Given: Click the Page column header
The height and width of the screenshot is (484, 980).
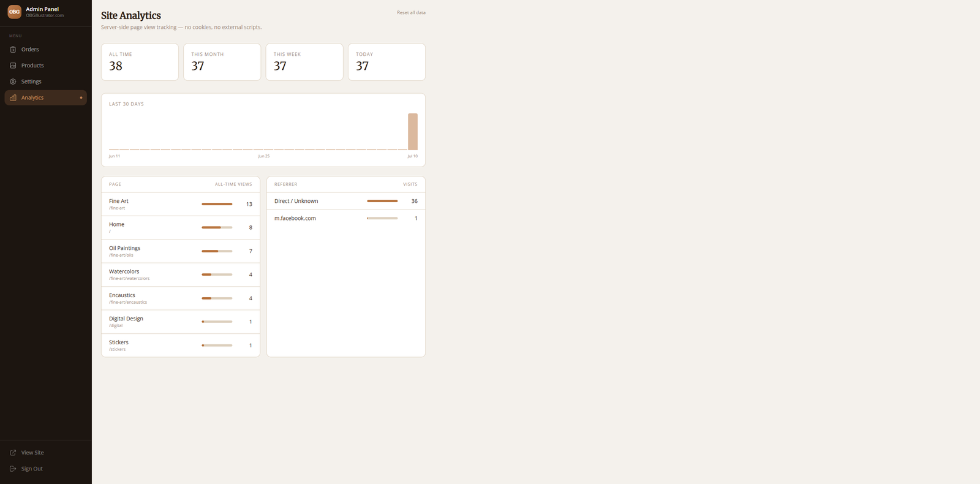Looking at the screenshot, I should [115, 184].
